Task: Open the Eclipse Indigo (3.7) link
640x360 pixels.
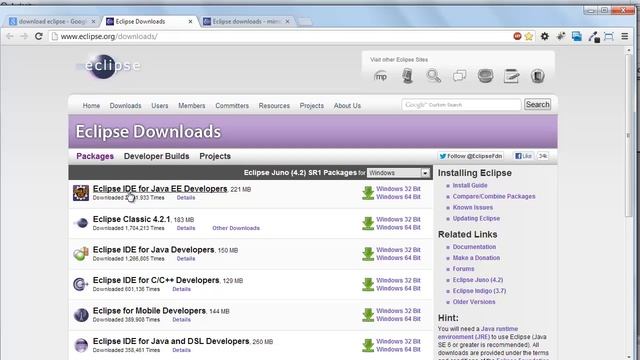Action: coord(479,291)
